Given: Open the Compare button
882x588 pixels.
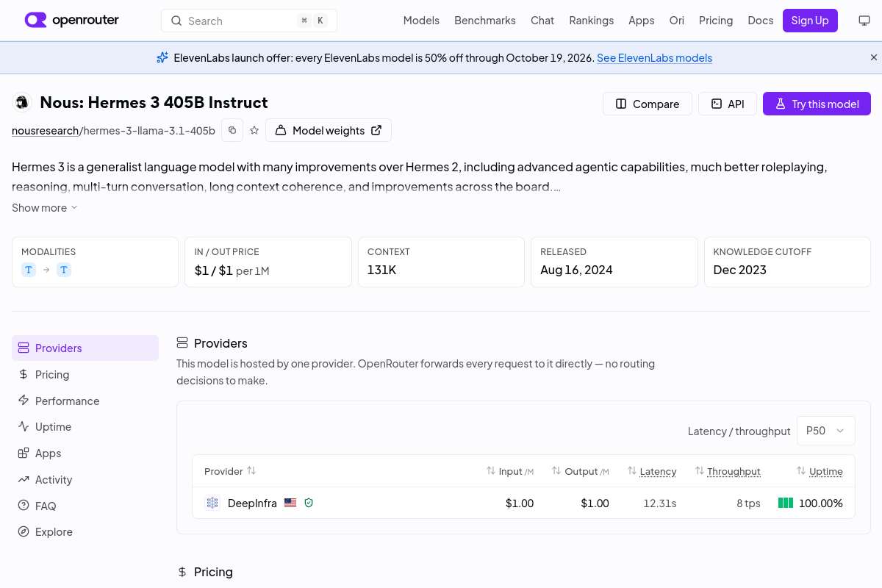Looking at the screenshot, I should 648,104.
